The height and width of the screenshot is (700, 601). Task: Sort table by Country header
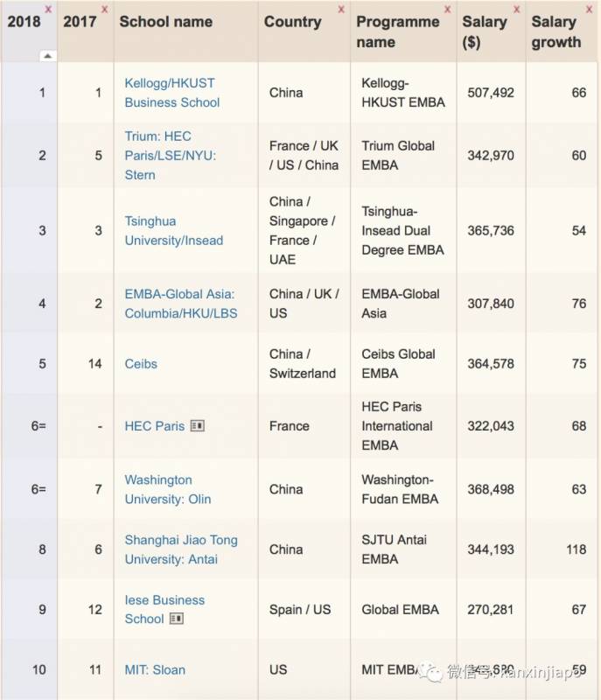[292, 22]
